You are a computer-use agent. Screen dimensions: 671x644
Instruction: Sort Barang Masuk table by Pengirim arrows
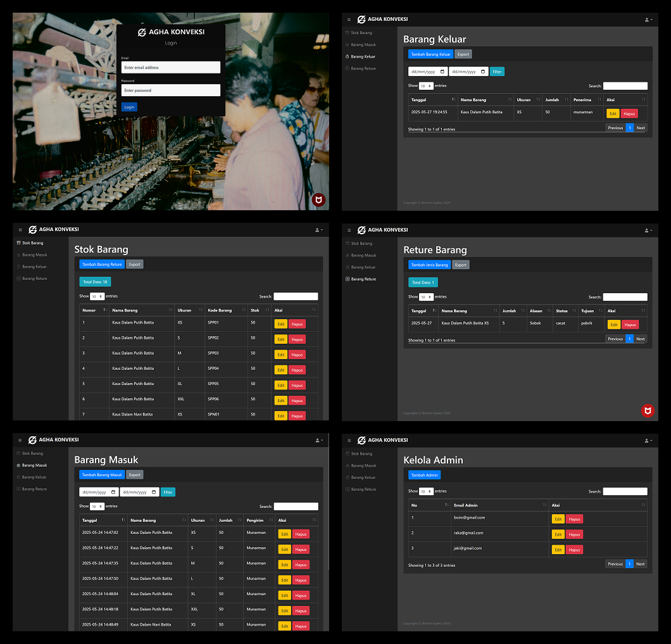(x=270, y=521)
